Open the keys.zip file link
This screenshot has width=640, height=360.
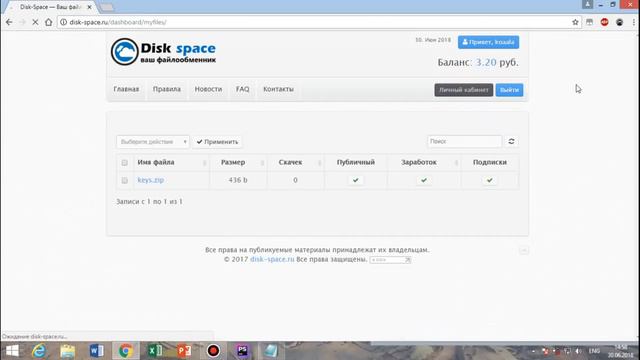tap(151, 180)
